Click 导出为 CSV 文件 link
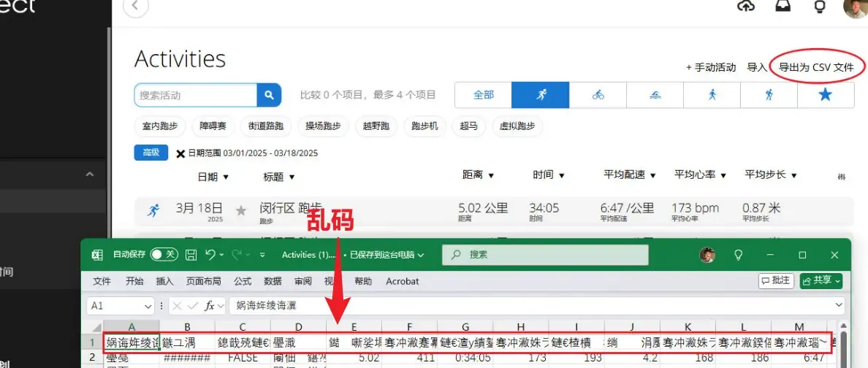The image size is (868, 368). (x=816, y=67)
